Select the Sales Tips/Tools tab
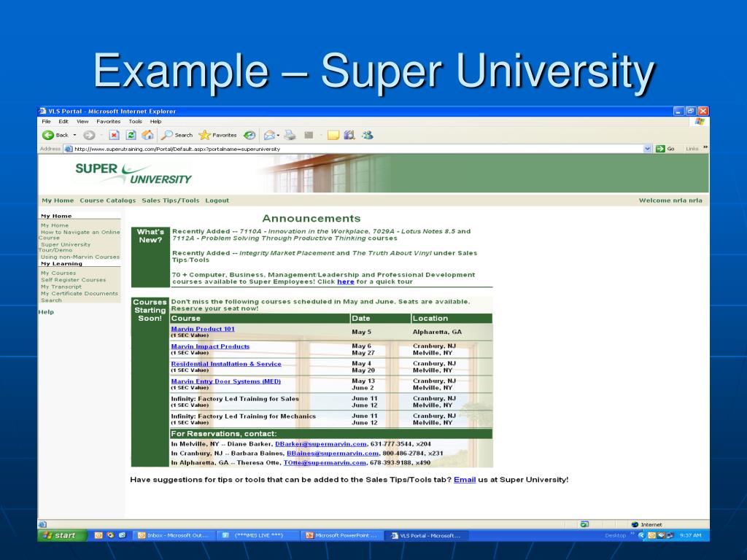Viewport: 747px width, 560px height. tap(171, 201)
